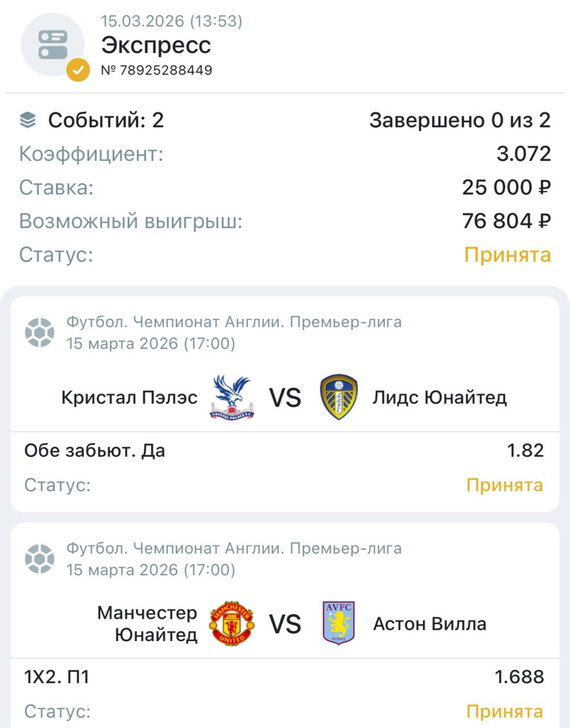Click the Aston Villa club crest
This screenshot has height=728, width=570.
(x=338, y=624)
